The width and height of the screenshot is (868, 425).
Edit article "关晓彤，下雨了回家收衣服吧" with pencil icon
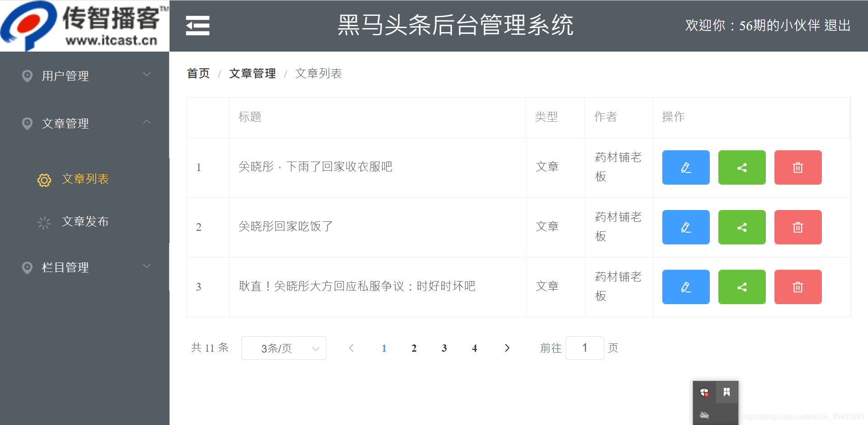[x=685, y=167]
